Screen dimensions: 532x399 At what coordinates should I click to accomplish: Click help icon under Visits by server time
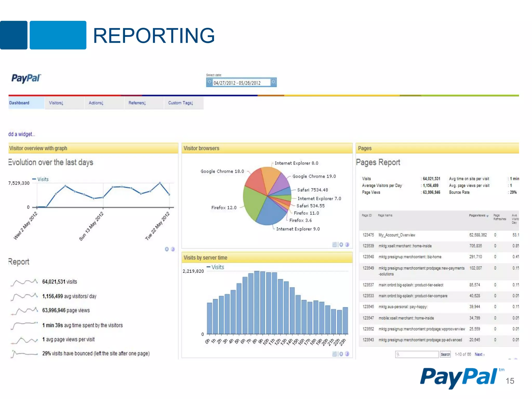347,354
